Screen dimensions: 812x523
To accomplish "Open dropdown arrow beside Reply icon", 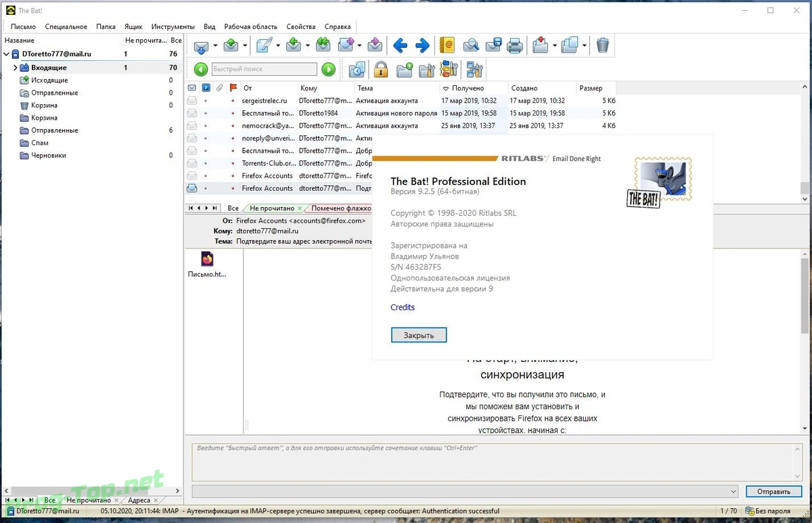I will (x=307, y=47).
